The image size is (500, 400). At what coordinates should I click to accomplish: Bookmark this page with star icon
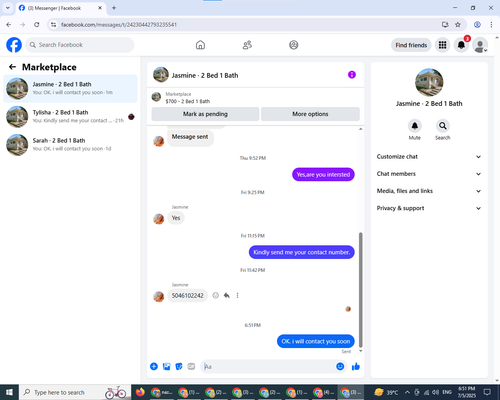[x=458, y=25]
